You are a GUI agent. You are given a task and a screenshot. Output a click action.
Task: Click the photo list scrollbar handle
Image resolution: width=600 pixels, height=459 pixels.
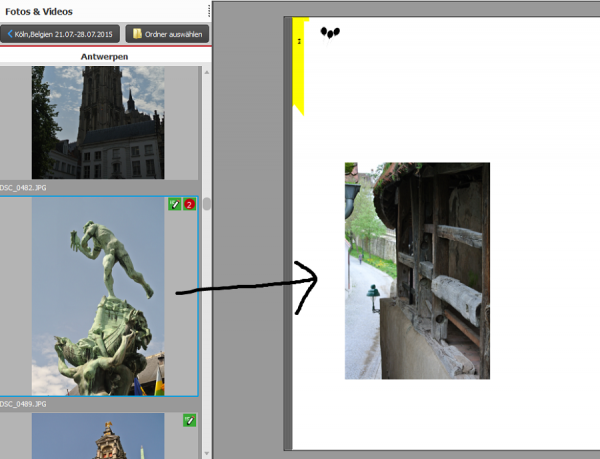click(207, 203)
